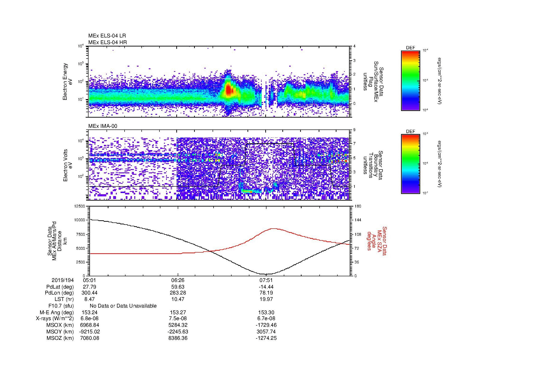Click the 'LST (hr)' row label
The width and height of the screenshot is (555, 392).
tap(64, 300)
